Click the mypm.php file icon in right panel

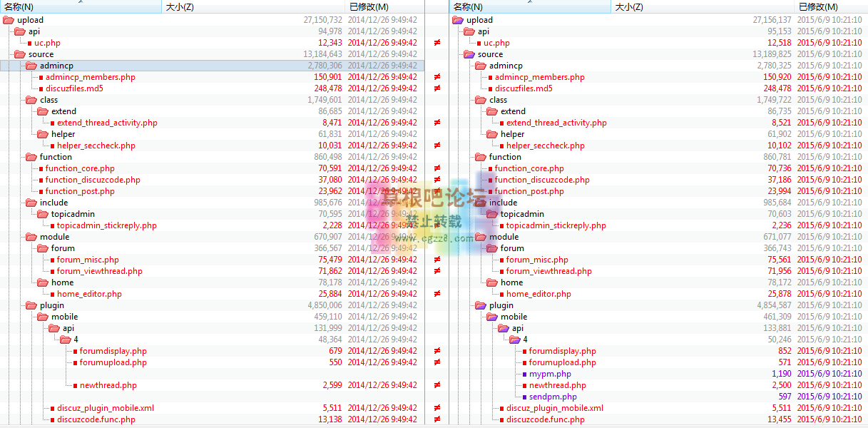(x=523, y=373)
